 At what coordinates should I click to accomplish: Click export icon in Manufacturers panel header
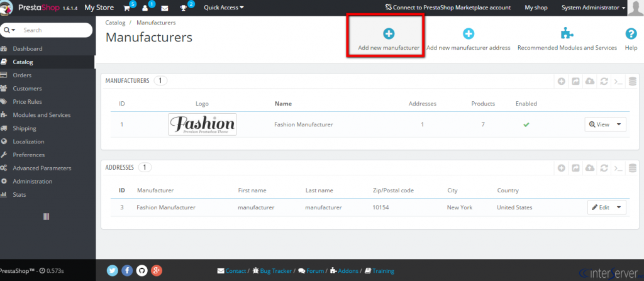click(575, 81)
